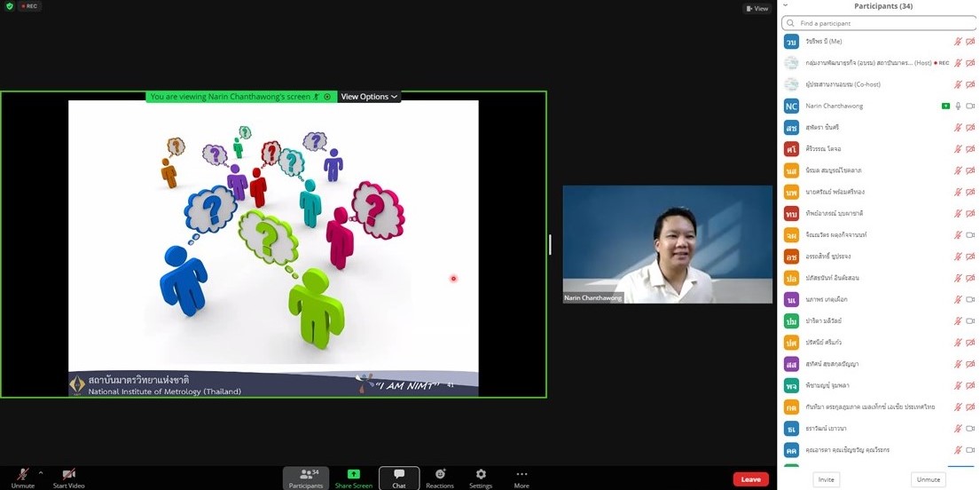Toggle Start Video in bottom toolbar

(x=68, y=478)
